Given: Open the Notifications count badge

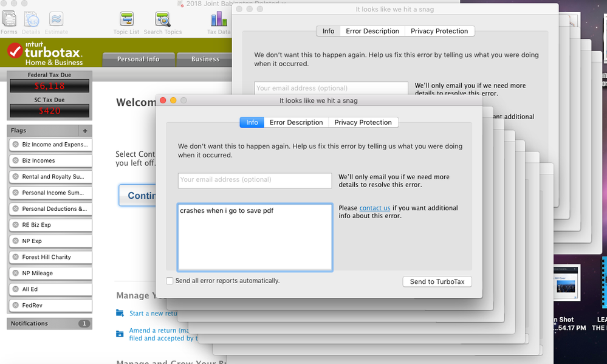Looking at the screenshot, I should 84,323.
